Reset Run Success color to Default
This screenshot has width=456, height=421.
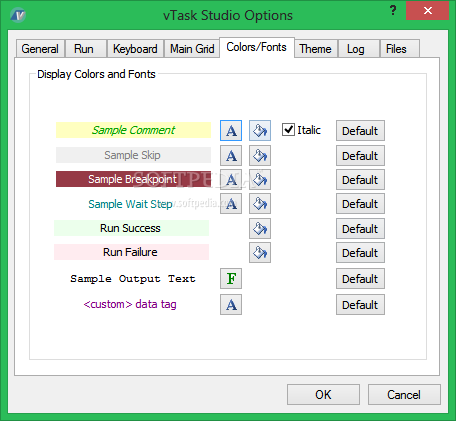[x=360, y=229]
